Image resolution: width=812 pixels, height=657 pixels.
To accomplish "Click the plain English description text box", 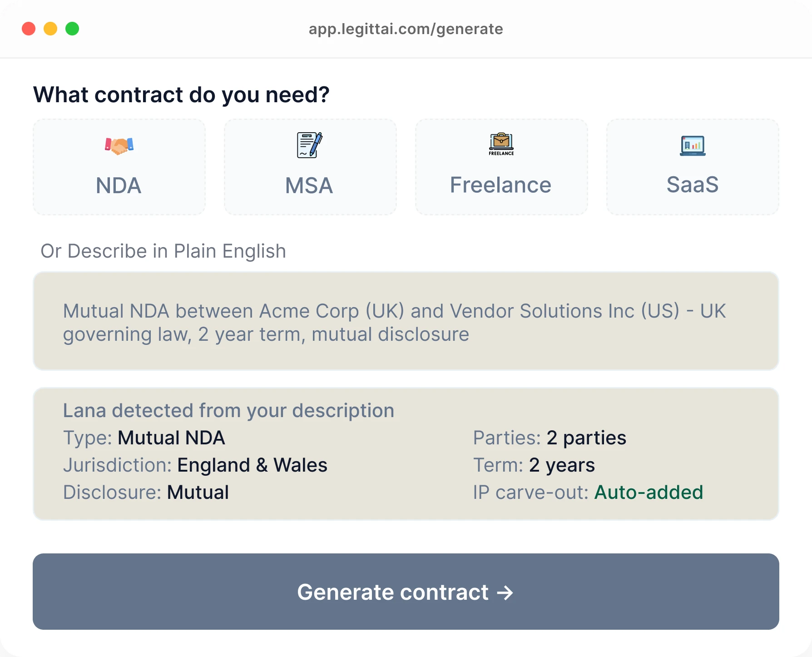I will [x=406, y=321].
